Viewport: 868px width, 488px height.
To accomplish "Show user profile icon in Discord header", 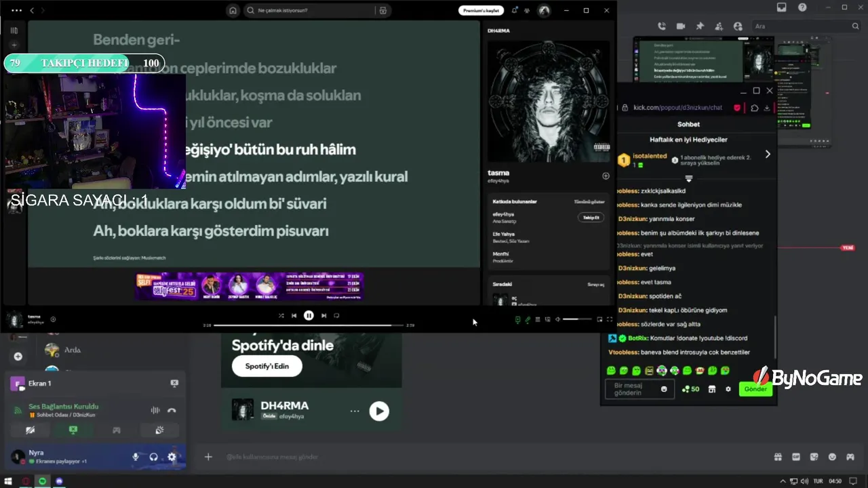I will pos(738,26).
